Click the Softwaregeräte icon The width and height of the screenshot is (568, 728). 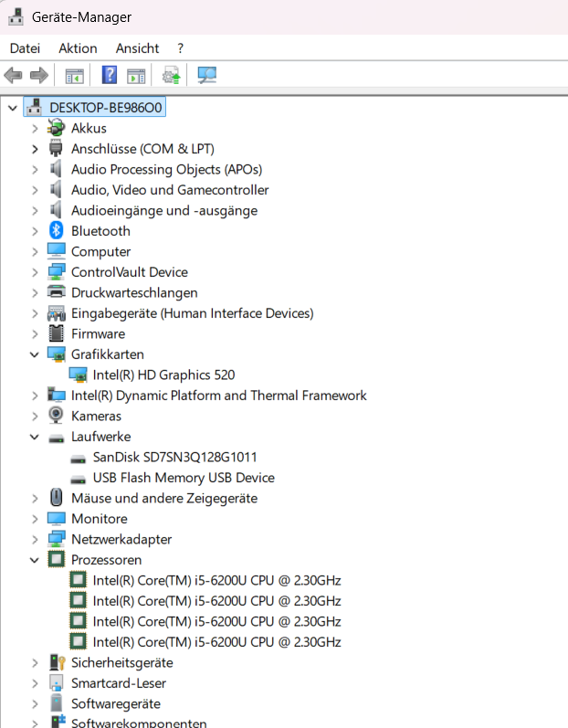[56, 703]
